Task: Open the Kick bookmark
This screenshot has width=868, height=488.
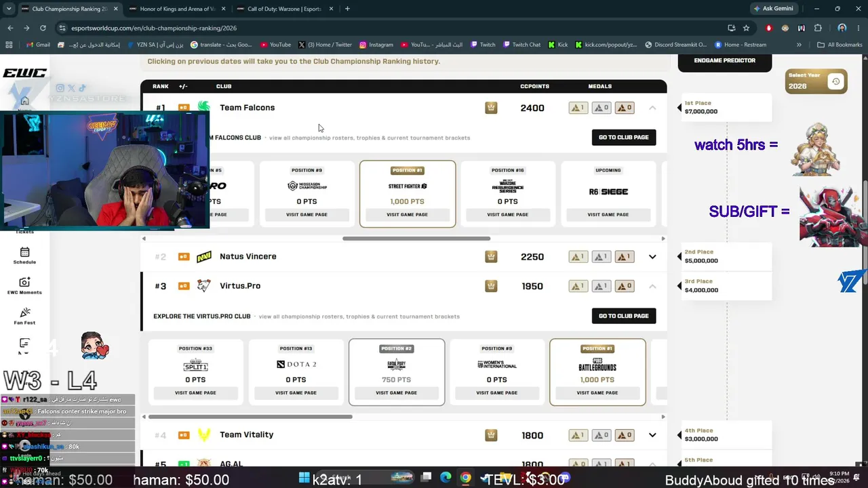Action: coord(558,45)
